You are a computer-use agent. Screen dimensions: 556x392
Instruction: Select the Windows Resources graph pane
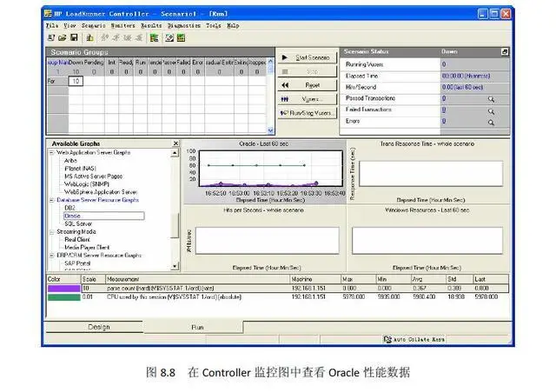click(x=428, y=239)
